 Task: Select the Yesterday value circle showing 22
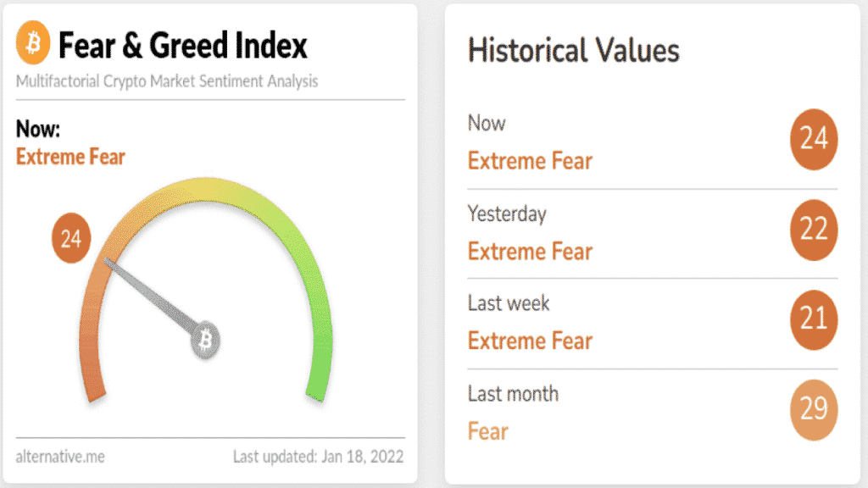(x=813, y=230)
